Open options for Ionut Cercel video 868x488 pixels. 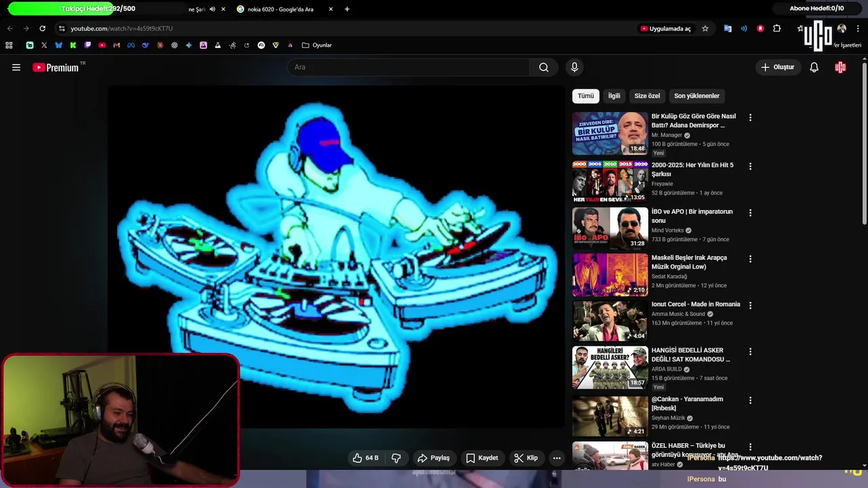click(x=750, y=306)
